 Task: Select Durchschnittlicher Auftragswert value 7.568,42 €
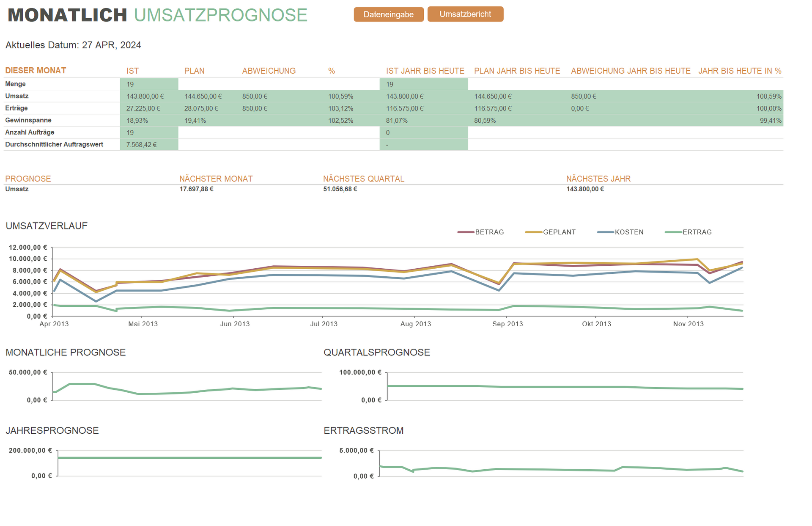click(142, 145)
